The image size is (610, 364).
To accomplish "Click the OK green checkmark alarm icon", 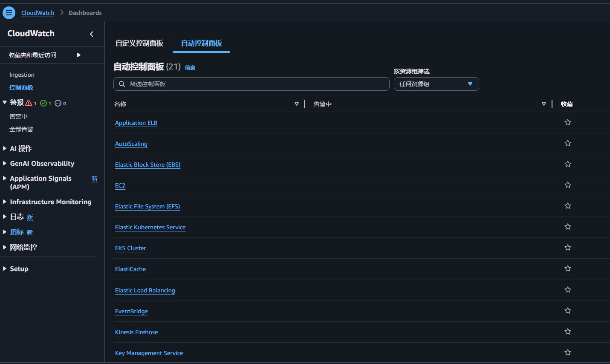I will click(43, 103).
